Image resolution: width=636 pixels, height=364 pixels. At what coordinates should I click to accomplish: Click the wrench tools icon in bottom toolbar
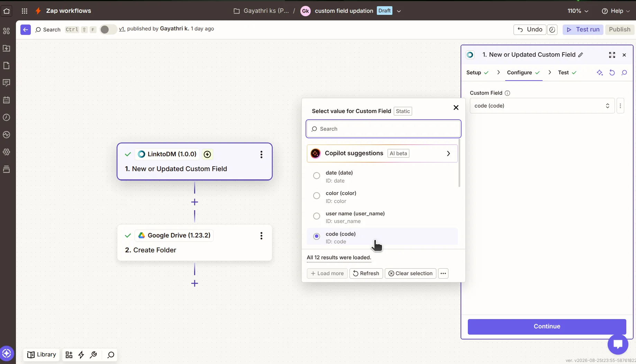93,355
